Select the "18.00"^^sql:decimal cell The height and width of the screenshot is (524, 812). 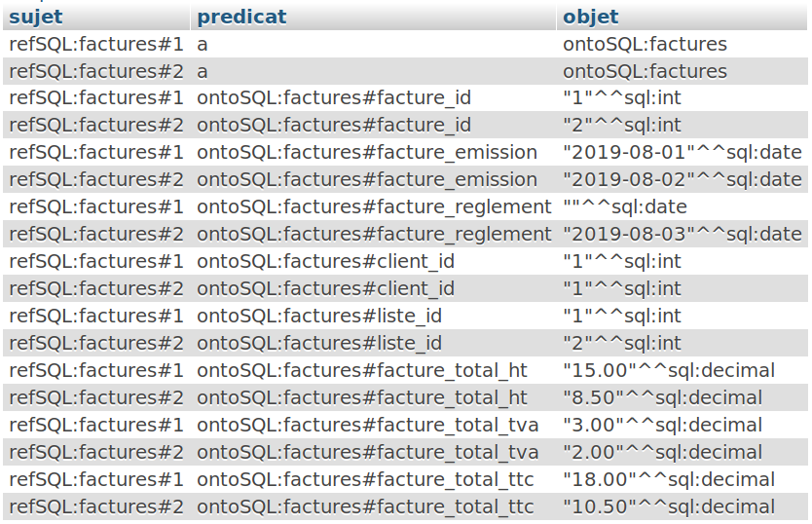click(x=668, y=480)
